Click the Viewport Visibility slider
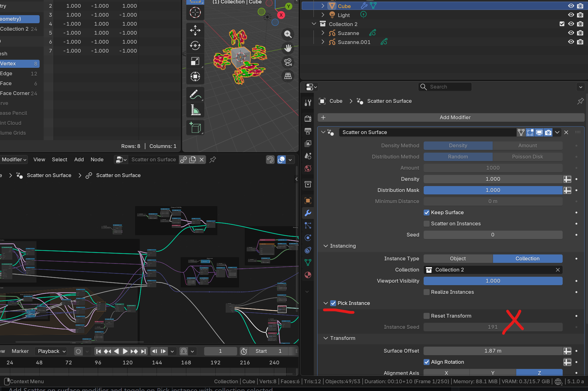 (493, 281)
